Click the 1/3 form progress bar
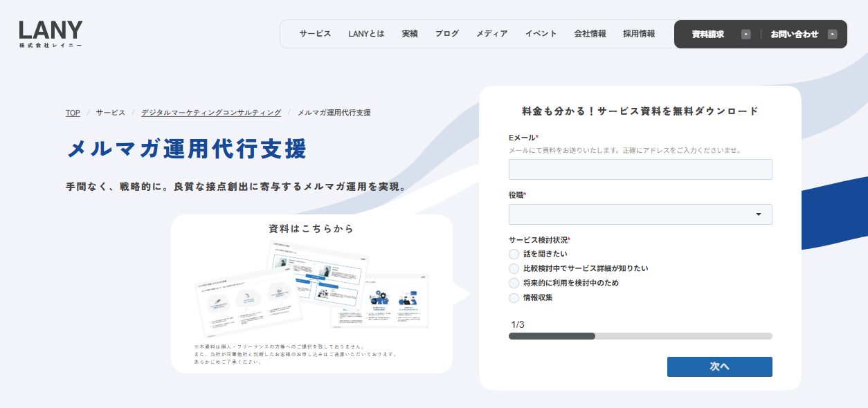This screenshot has width=868, height=408. click(x=640, y=336)
